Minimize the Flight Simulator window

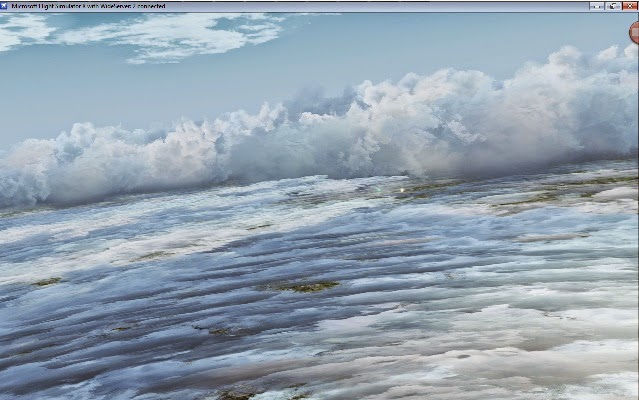pyautogui.click(x=597, y=7)
